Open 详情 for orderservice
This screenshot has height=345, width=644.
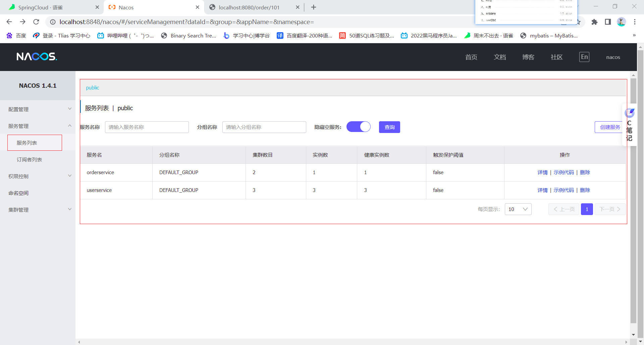542,172
